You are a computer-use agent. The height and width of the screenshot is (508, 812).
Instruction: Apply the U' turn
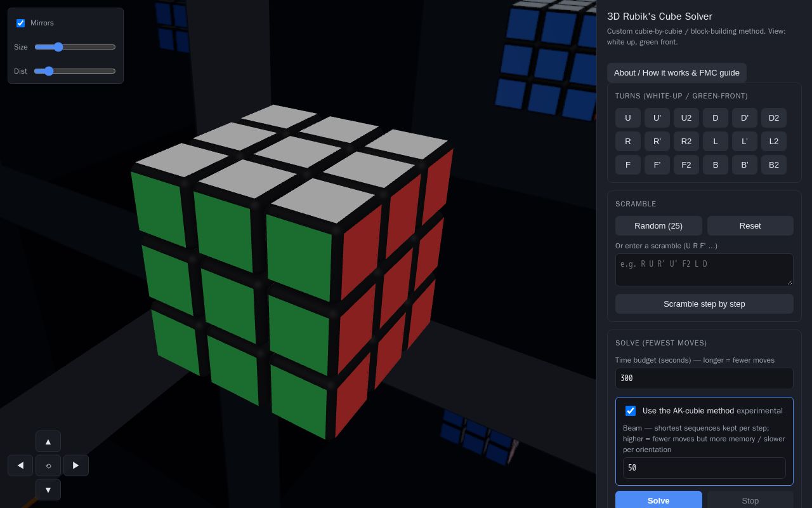pos(657,117)
